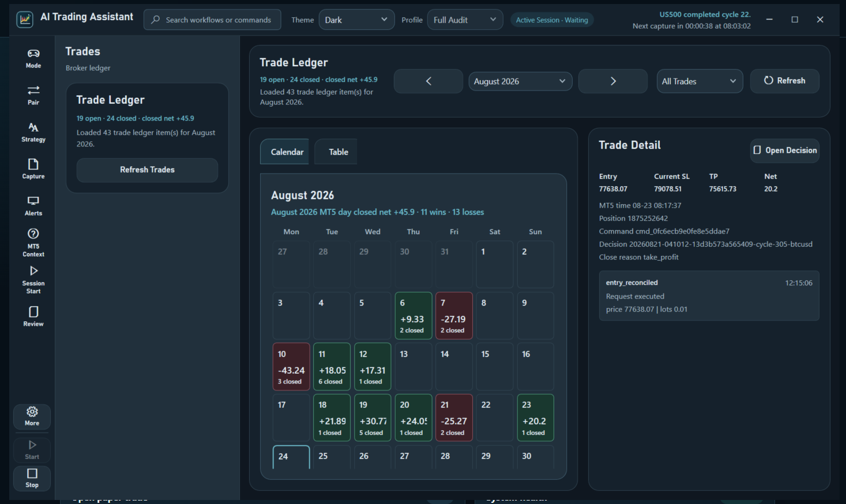This screenshot has width=846, height=504.
Task: Select August 10 day cell -43.24
Action: 291,367
